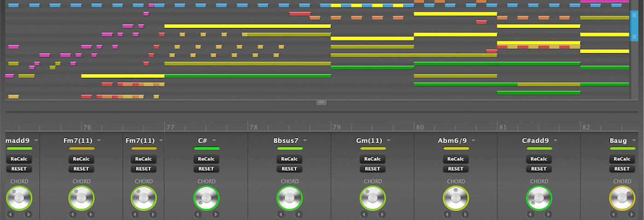Viewport: 644px width, 220px height.
Task: Click the left arrow below madd9 knob
Action: (11, 214)
